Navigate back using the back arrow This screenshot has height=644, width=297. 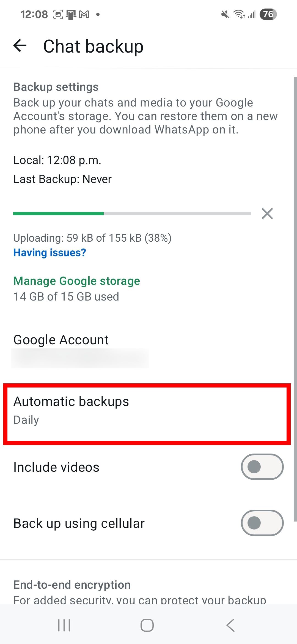click(19, 46)
